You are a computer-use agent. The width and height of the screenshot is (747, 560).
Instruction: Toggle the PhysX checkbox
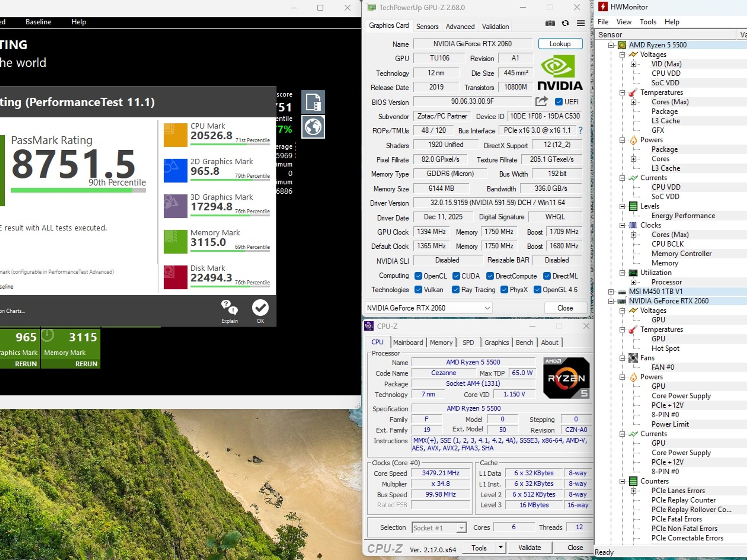[504, 289]
